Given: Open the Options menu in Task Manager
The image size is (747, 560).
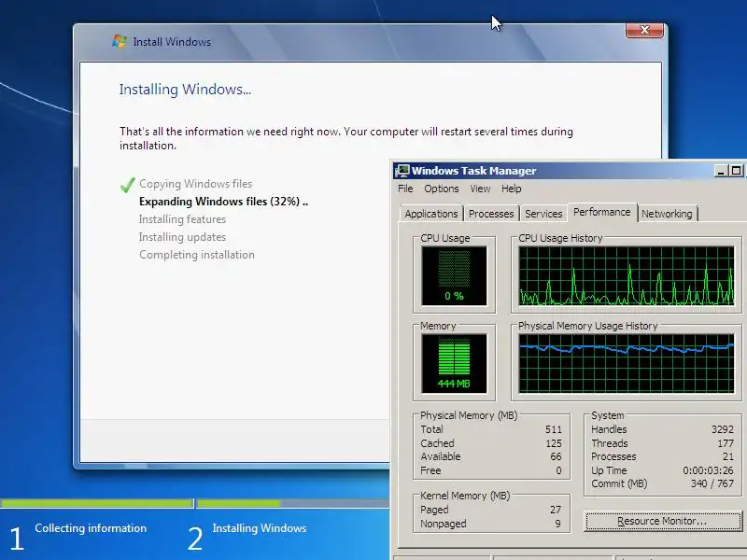Looking at the screenshot, I should coord(441,189).
